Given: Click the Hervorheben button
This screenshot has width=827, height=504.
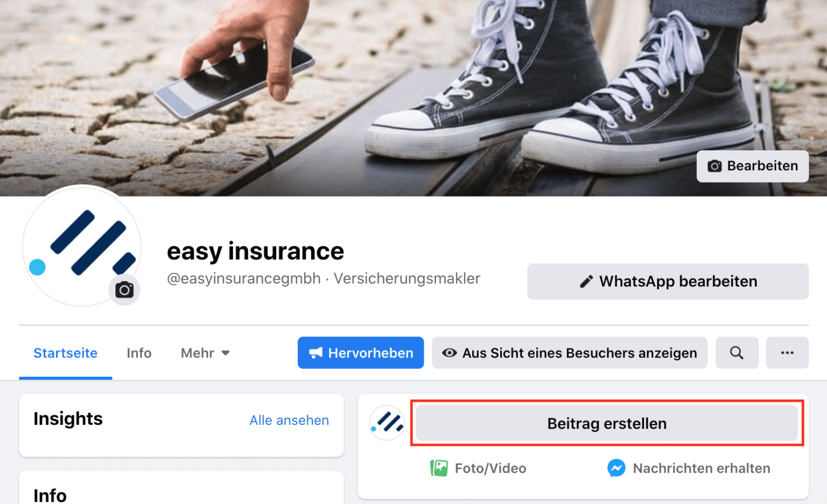Looking at the screenshot, I should pos(360,353).
